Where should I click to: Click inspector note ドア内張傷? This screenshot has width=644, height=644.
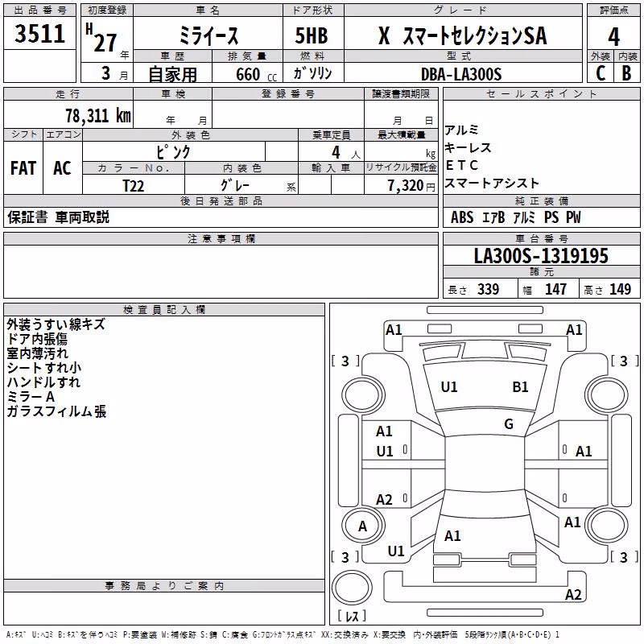[37, 339]
